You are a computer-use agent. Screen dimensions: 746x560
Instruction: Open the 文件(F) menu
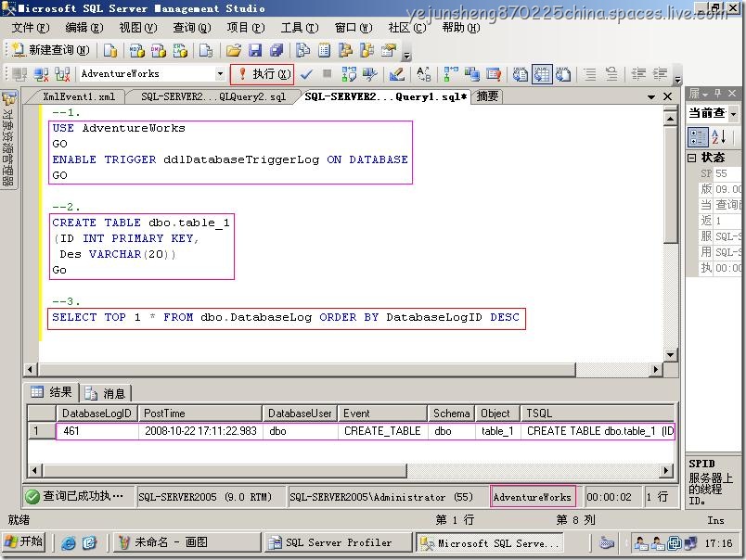(31, 28)
